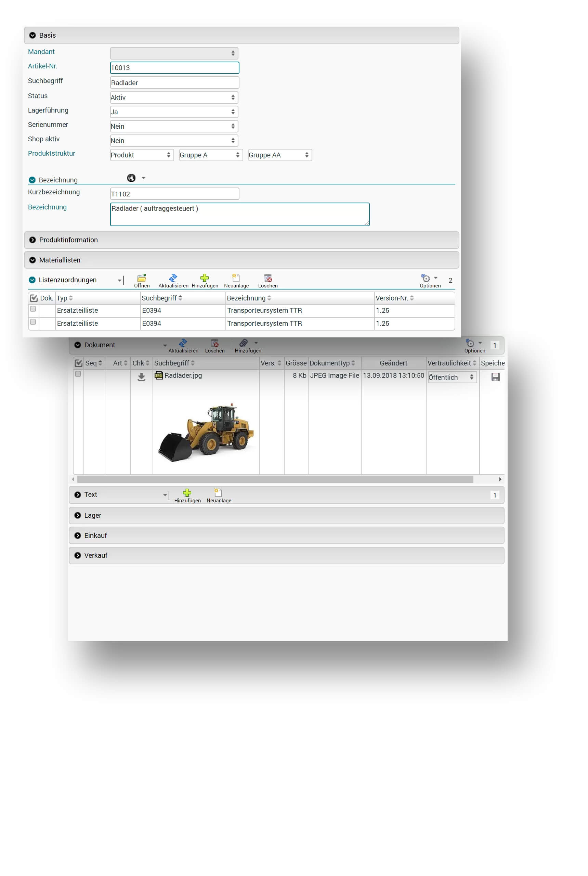The image size is (588, 876).
Task: Check the first Ersatzteilliste row checkbox
Action: [x=33, y=309]
